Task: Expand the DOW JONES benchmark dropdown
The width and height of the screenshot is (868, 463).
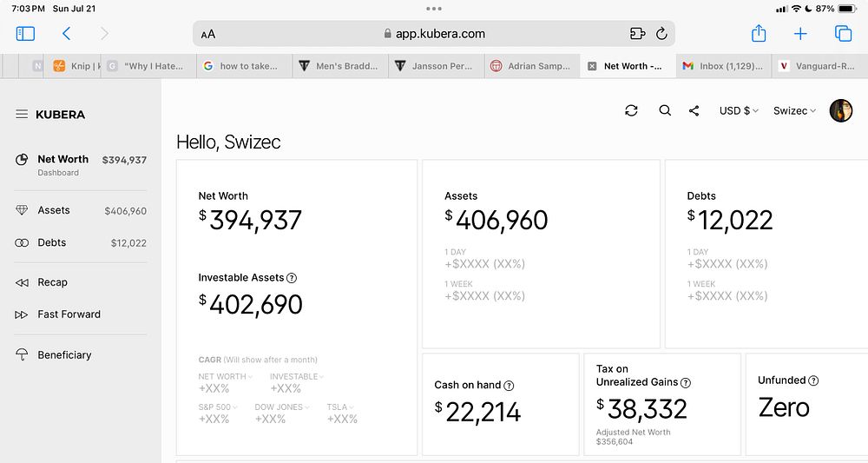Action: (282, 407)
